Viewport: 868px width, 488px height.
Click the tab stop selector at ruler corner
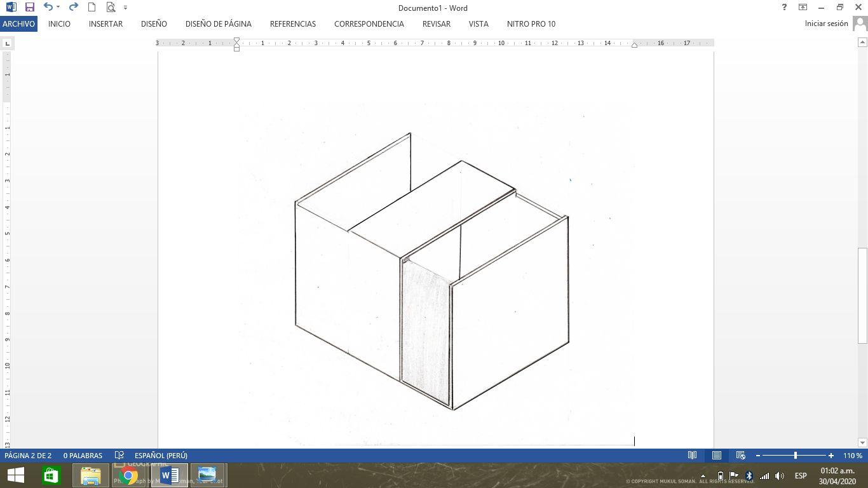coord(7,43)
